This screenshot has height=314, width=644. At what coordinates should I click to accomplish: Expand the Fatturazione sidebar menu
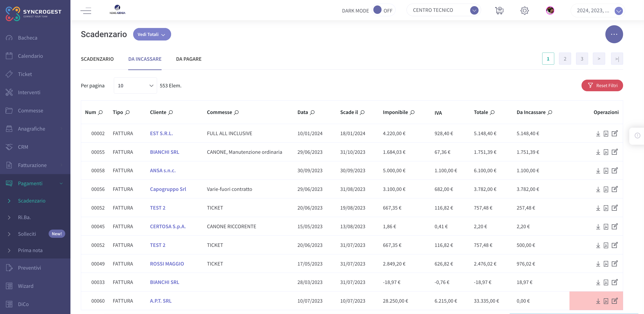click(x=35, y=165)
